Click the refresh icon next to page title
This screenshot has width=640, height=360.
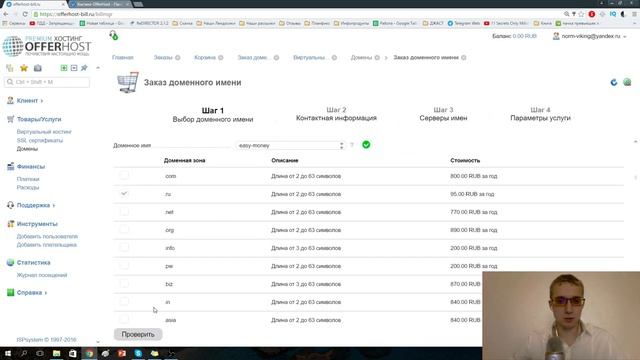[x=614, y=82]
